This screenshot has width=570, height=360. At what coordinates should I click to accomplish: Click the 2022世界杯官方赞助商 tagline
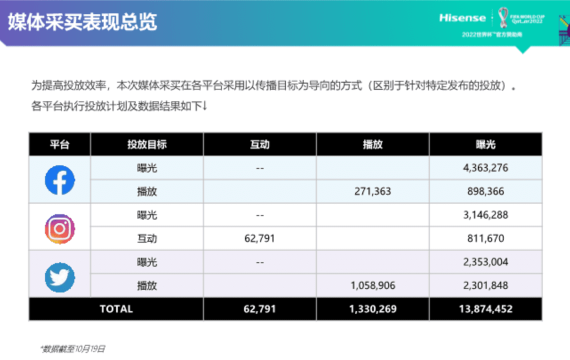(492, 35)
